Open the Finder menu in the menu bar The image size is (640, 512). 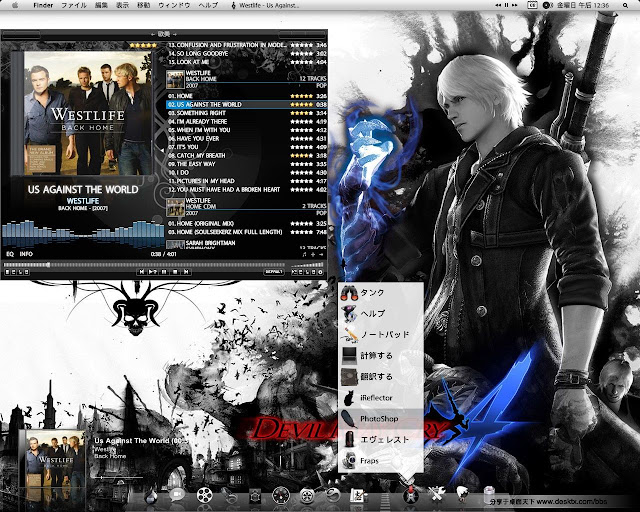pos(43,5)
